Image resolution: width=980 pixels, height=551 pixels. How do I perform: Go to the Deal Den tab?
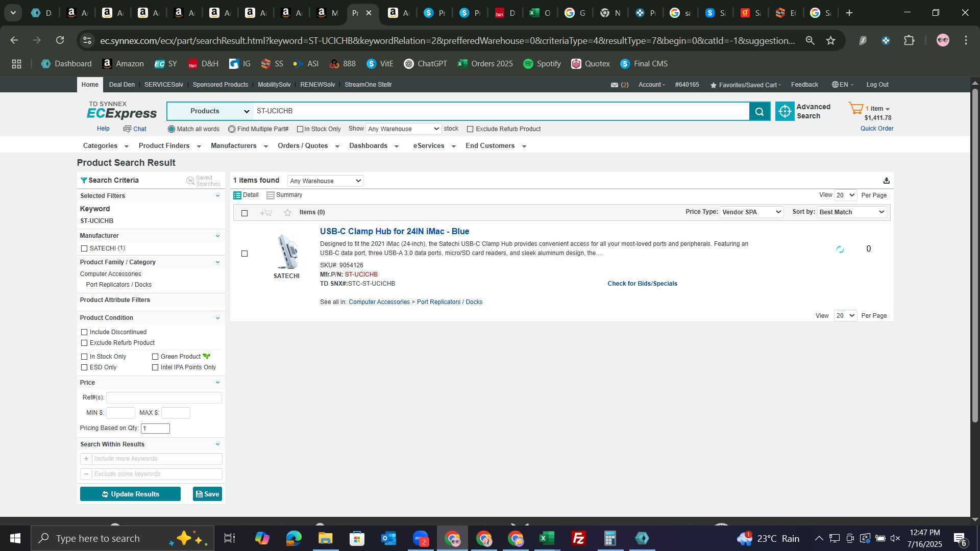[122, 85]
